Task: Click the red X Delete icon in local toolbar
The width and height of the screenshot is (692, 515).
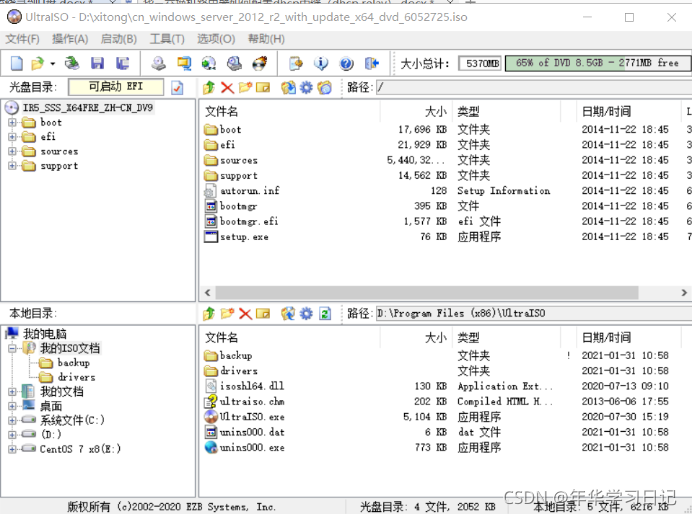Action: pos(245,313)
